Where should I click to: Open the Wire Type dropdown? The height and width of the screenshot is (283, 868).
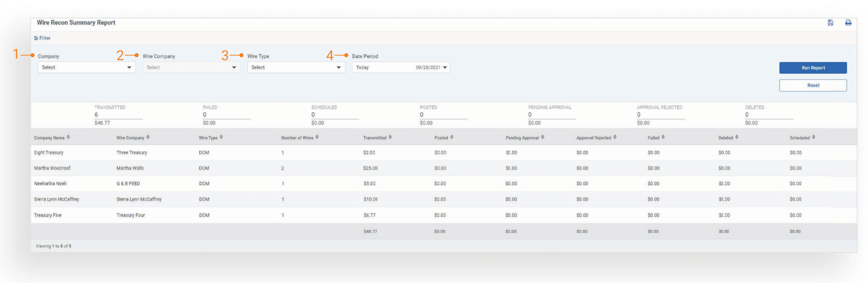pos(296,67)
